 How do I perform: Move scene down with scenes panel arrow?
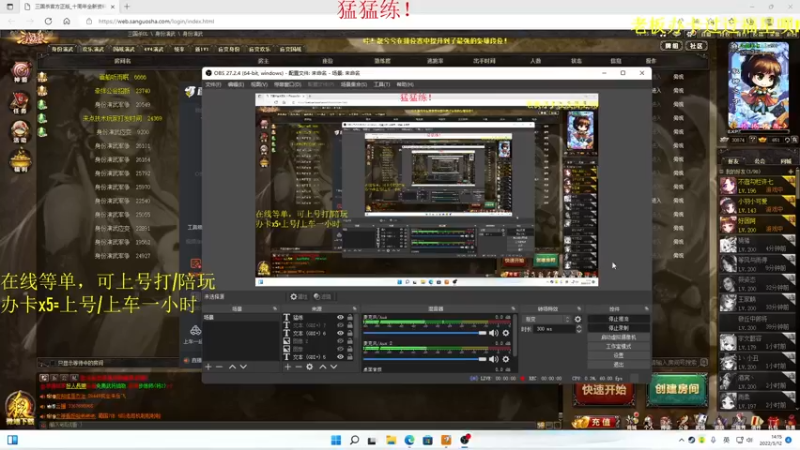click(243, 367)
